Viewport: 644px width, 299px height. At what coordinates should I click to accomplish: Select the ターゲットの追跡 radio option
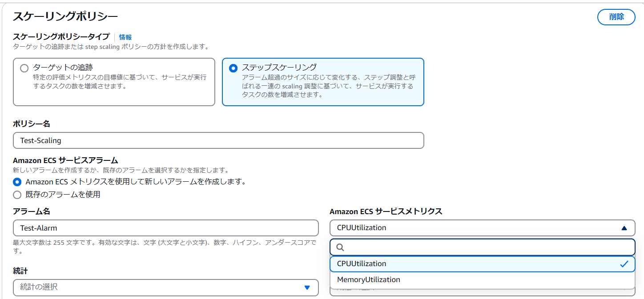pos(24,68)
